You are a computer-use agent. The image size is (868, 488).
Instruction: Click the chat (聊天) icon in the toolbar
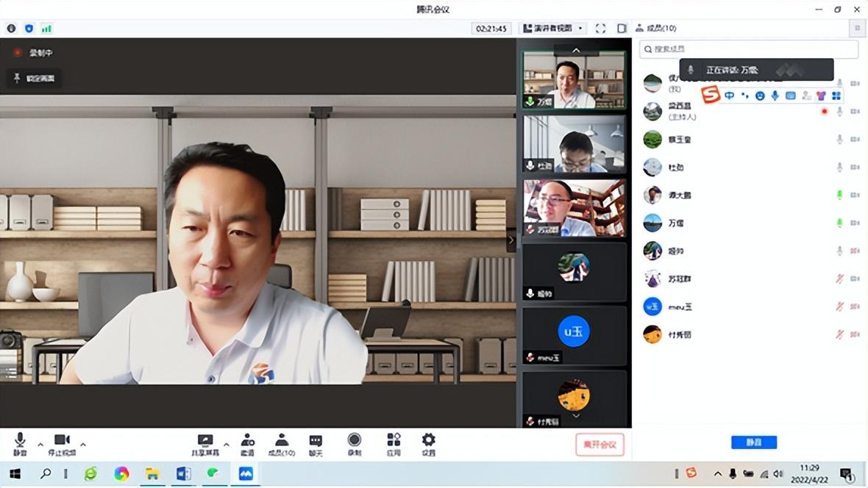pyautogui.click(x=316, y=441)
